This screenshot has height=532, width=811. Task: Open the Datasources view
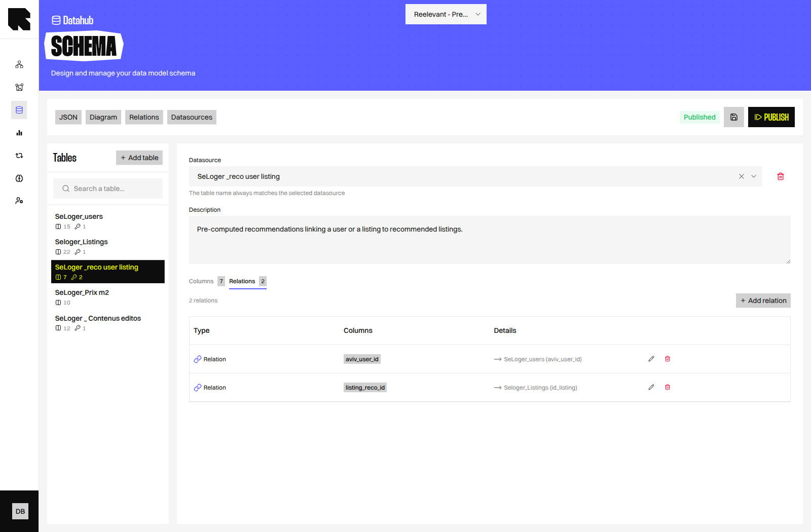click(x=192, y=117)
